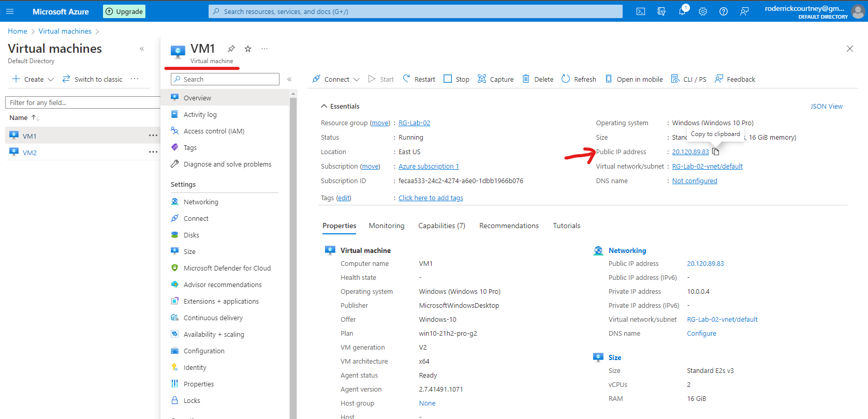This screenshot has height=419, width=868.
Task: Open the Capabilities (7) tab
Action: pos(442,226)
